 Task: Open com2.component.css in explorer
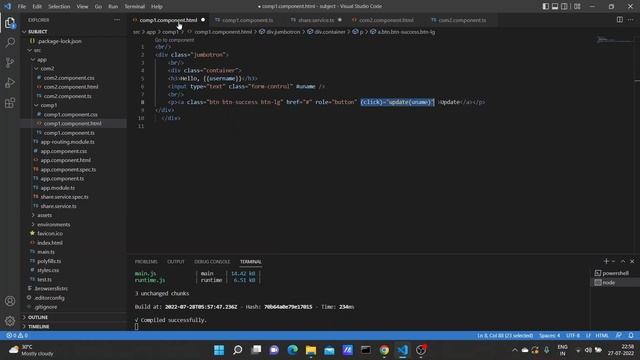point(69,78)
